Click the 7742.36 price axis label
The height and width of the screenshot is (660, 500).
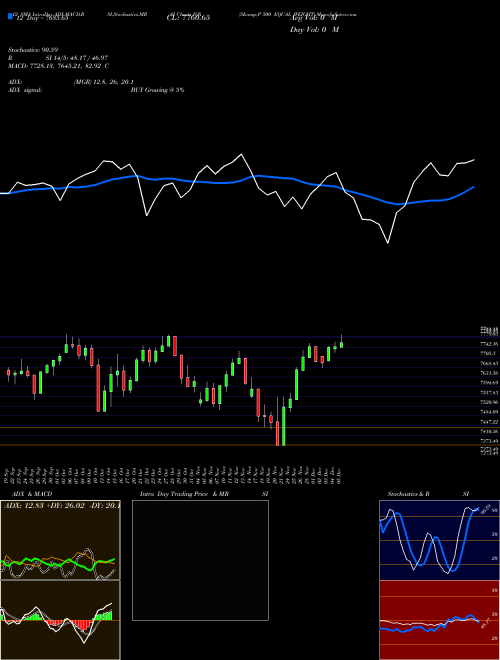pyautogui.click(x=489, y=344)
